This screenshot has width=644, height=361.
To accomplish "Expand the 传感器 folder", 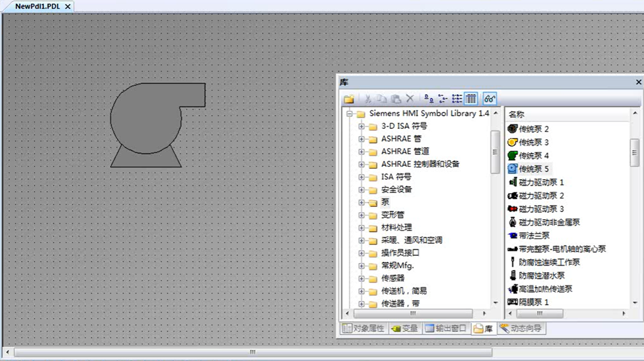I will (x=362, y=278).
